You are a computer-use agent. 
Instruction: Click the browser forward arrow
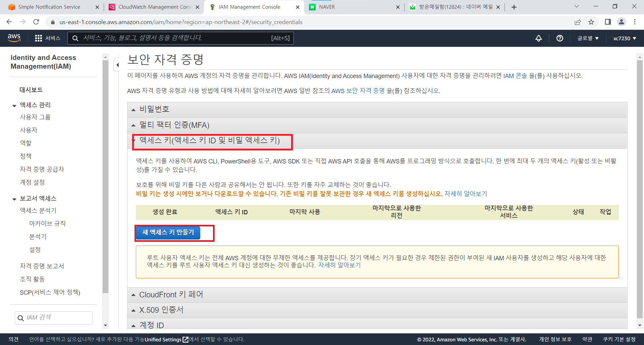[22, 22]
